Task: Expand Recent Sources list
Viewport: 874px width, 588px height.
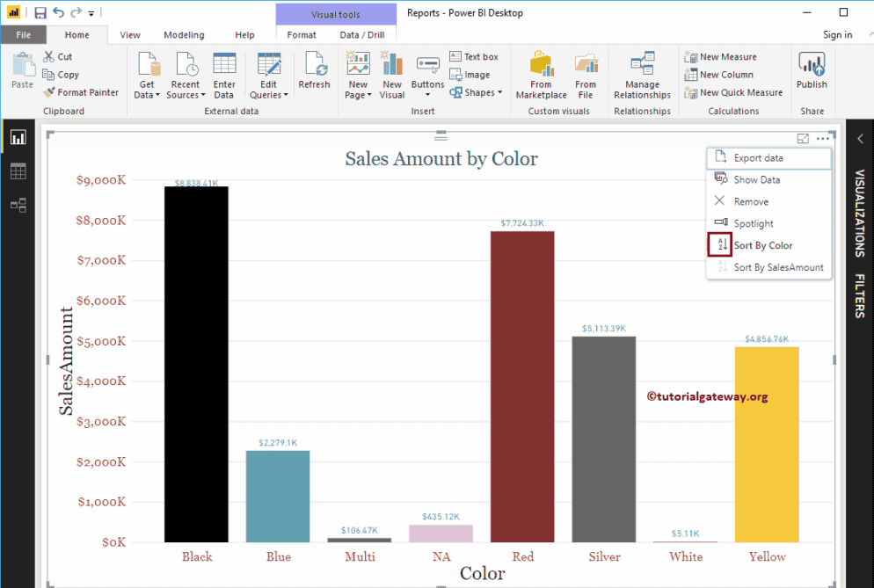Action: click(x=186, y=76)
